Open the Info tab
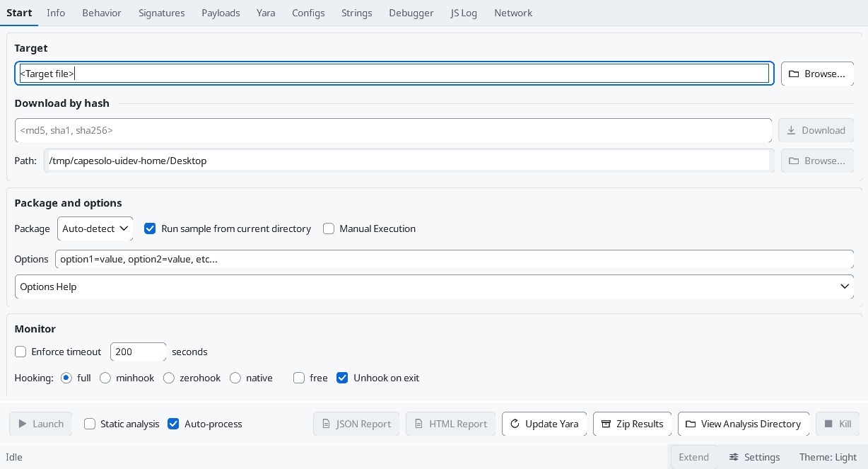The width and height of the screenshot is (868, 469). point(56,13)
